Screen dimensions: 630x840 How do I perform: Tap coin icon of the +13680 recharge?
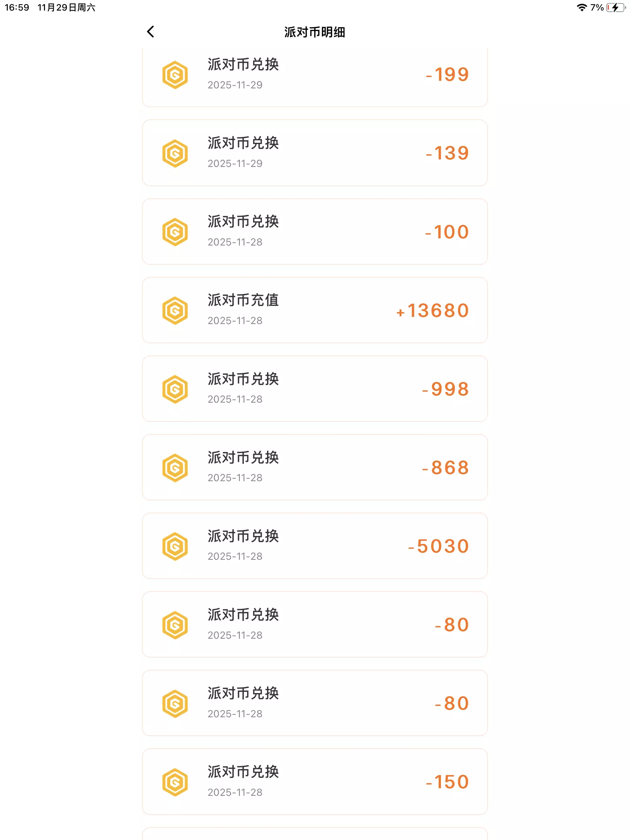point(175,310)
